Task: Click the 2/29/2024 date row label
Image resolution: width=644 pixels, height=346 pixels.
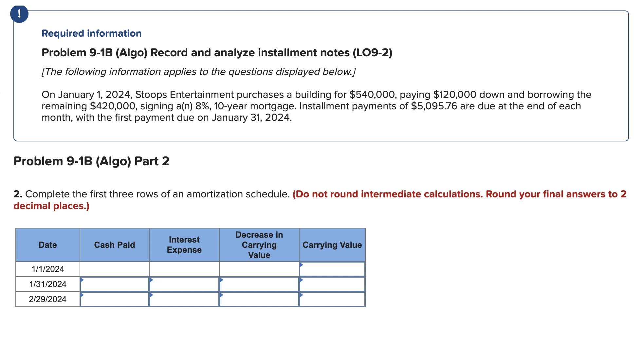Action: (48, 299)
